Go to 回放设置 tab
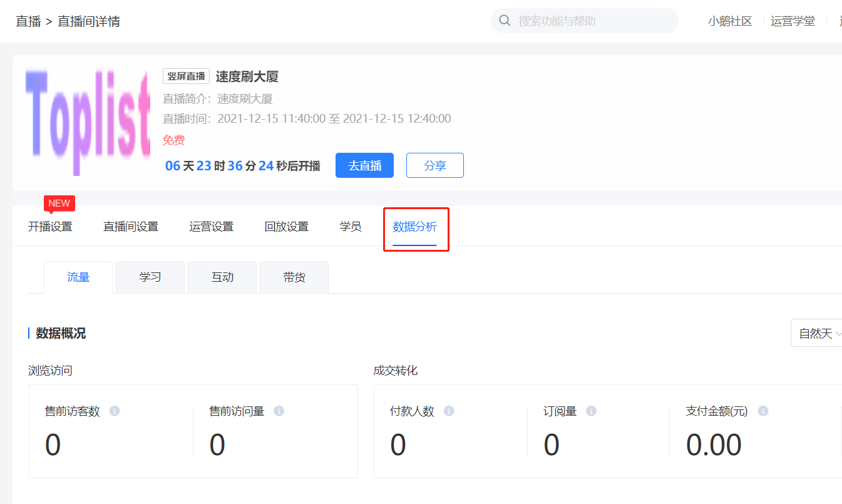Image resolution: width=842 pixels, height=504 pixels. 287,227
